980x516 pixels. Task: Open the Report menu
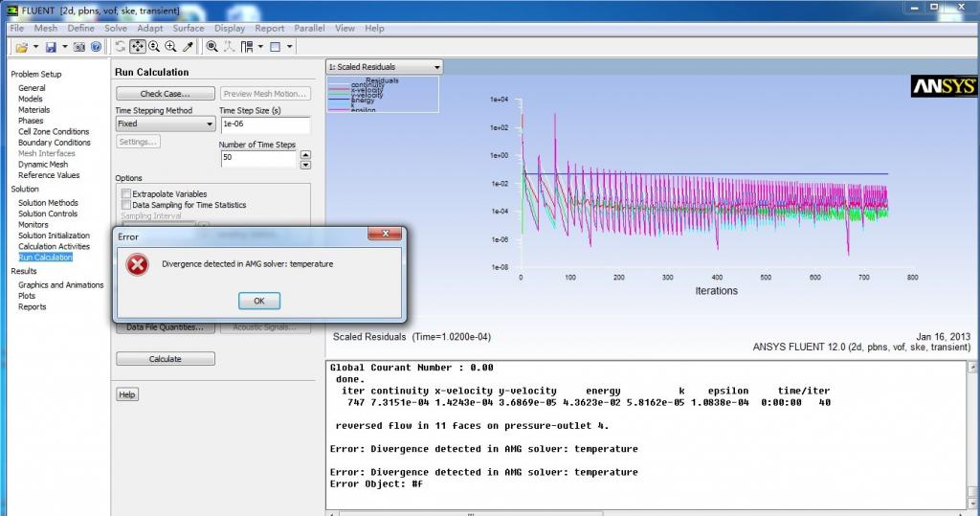click(269, 29)
